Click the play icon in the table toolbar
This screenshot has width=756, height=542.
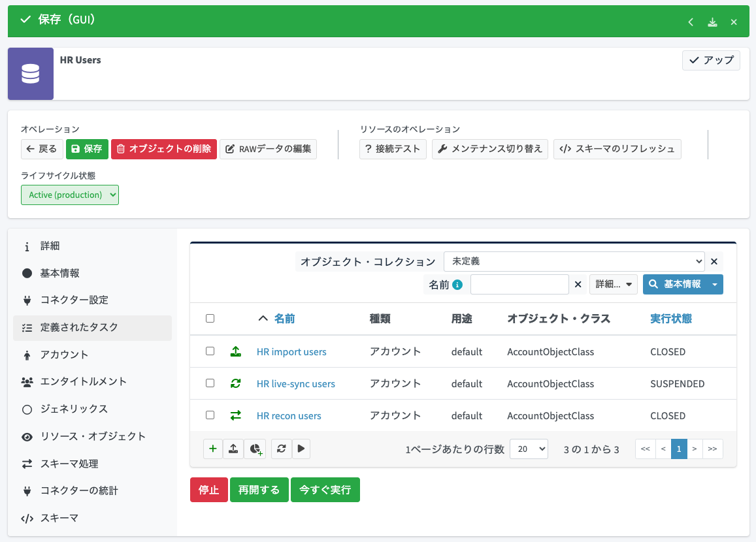(x=301, y=449)
